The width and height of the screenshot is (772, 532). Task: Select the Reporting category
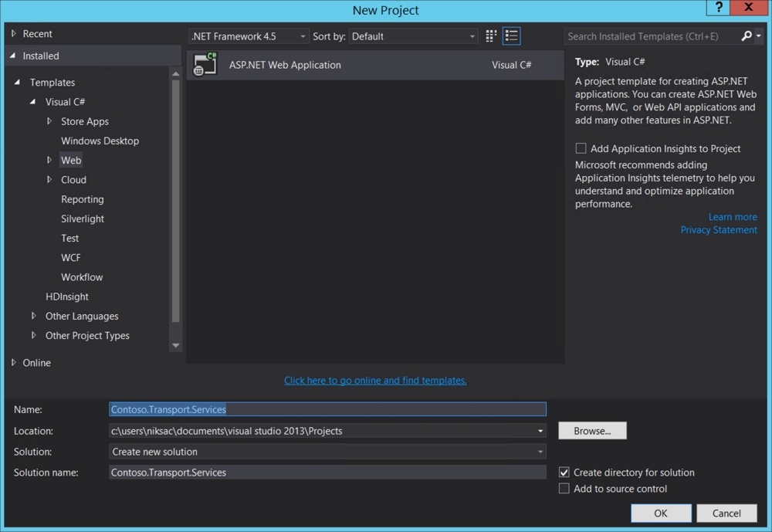[x=83, y=199]
